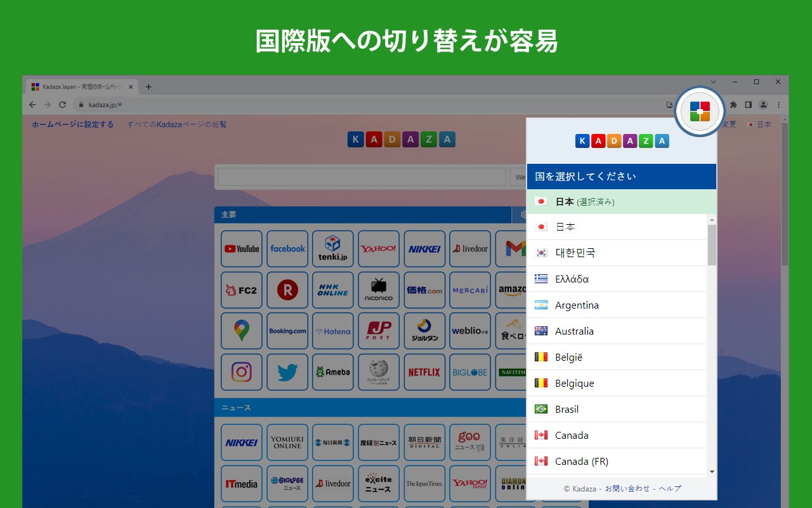Open the Rakuten R tile

(287, 290)
